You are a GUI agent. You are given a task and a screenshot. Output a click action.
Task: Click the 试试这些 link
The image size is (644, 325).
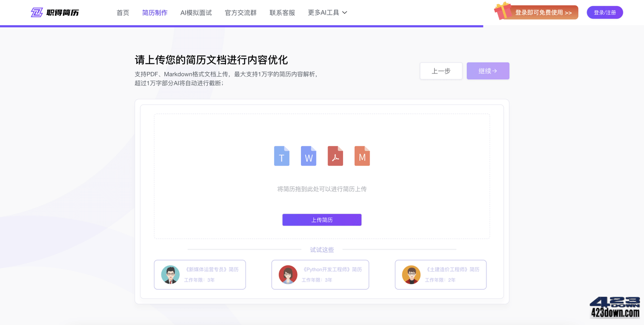(321, 249)
